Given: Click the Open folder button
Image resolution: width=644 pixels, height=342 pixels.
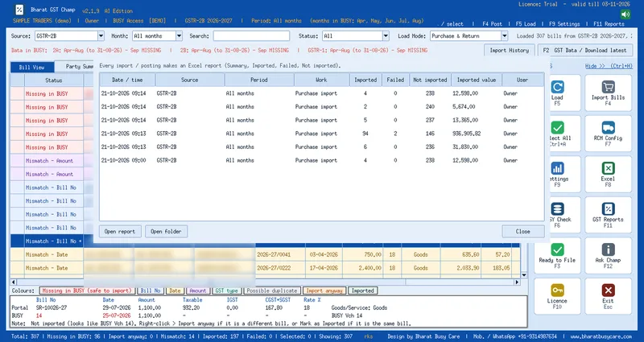Looking at the screenshot, I should point(166,231).
